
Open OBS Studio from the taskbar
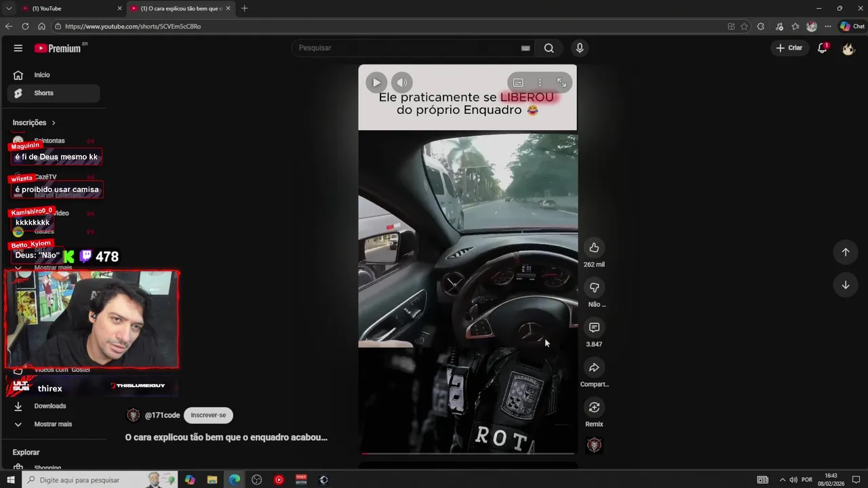(256, 480)
